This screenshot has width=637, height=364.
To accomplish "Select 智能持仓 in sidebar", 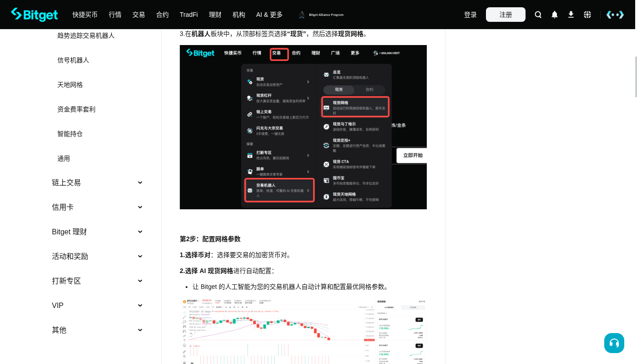I will (70, 134).
